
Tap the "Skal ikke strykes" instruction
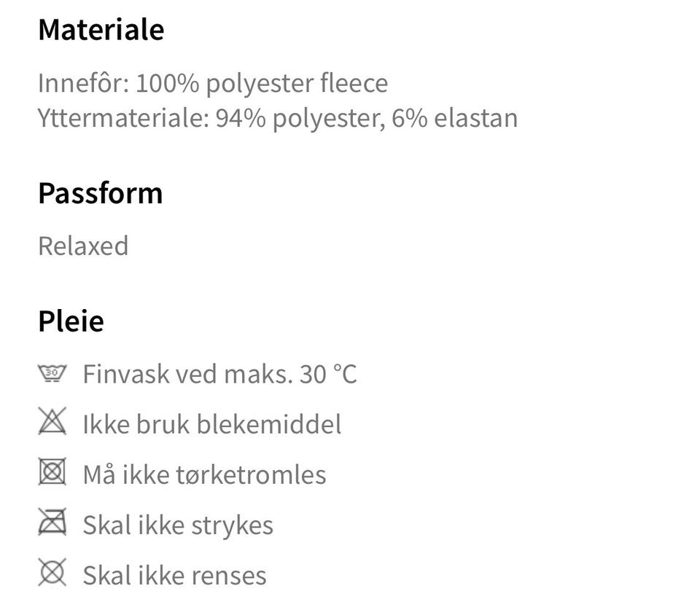click(178, 525)
